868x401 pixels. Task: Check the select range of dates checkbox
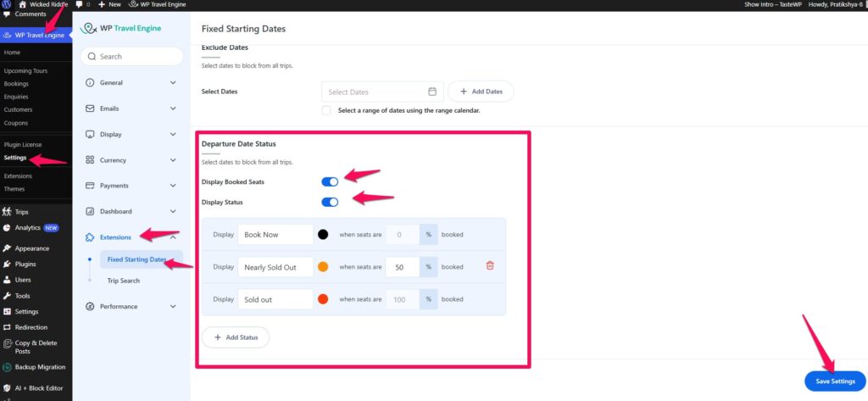(x=326, y=110)
